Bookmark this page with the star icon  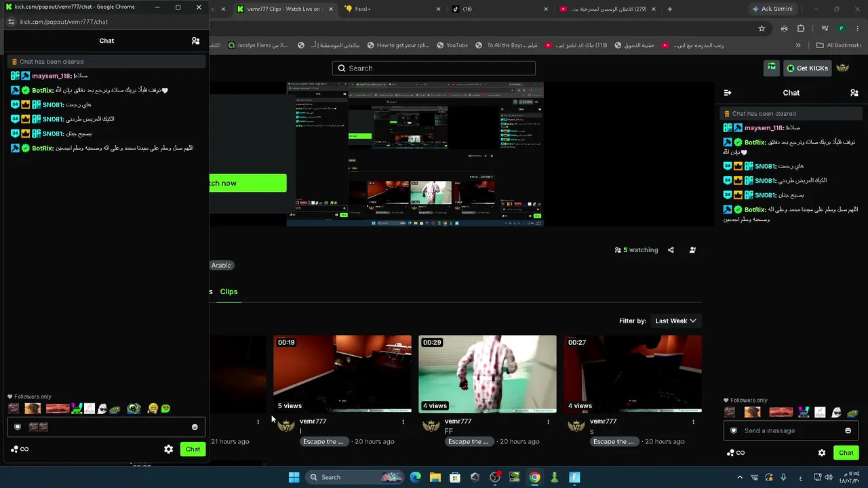pyautogui.click(x=762, y=28)
